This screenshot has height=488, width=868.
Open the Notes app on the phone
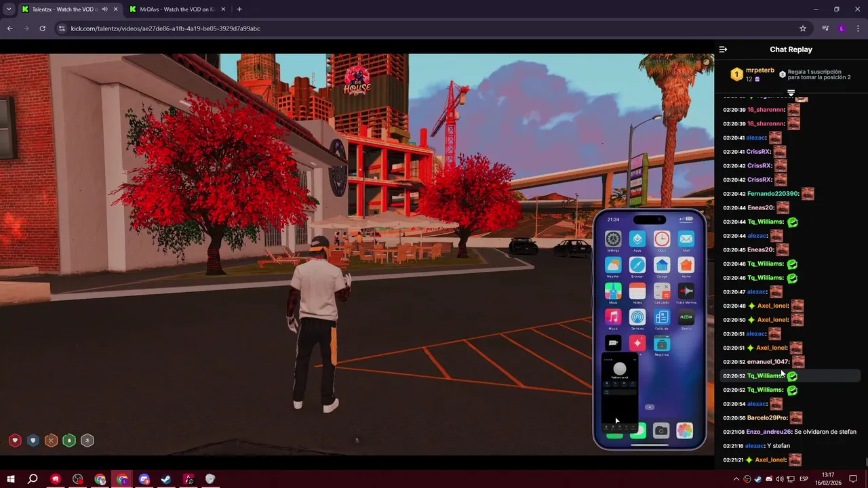(637, 291)
